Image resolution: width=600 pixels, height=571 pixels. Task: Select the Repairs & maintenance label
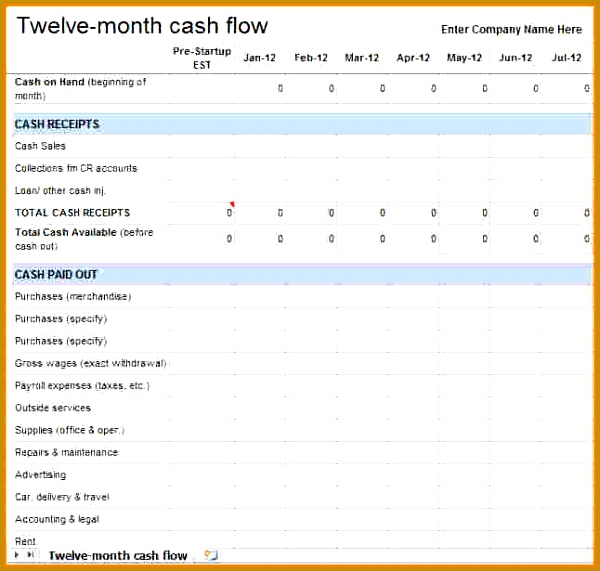67,452
